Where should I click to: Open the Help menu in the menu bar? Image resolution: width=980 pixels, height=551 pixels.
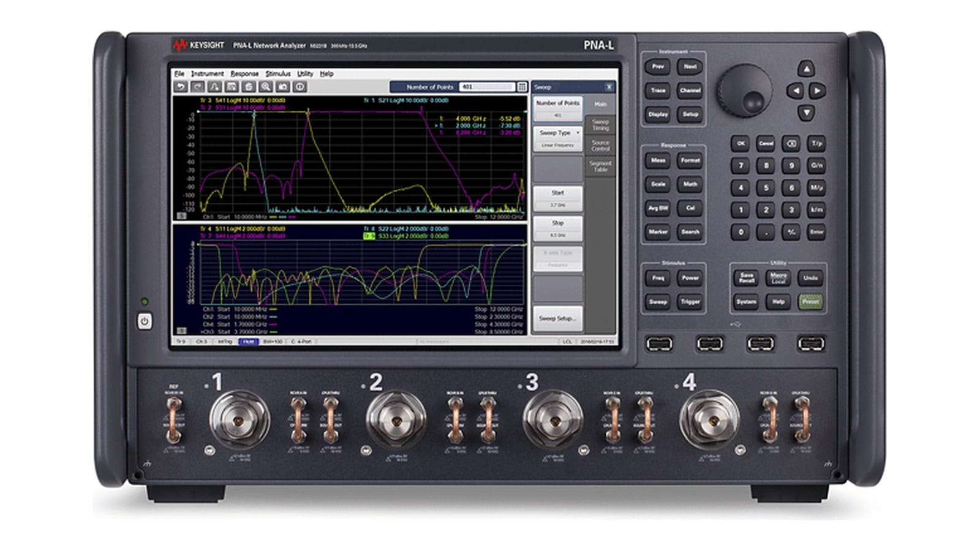[326, 73]
